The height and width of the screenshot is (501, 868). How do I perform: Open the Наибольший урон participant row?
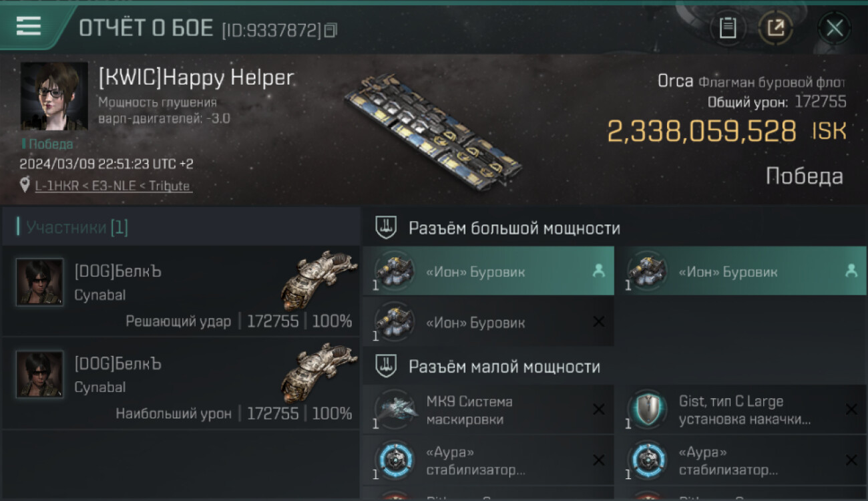(180, 383)
